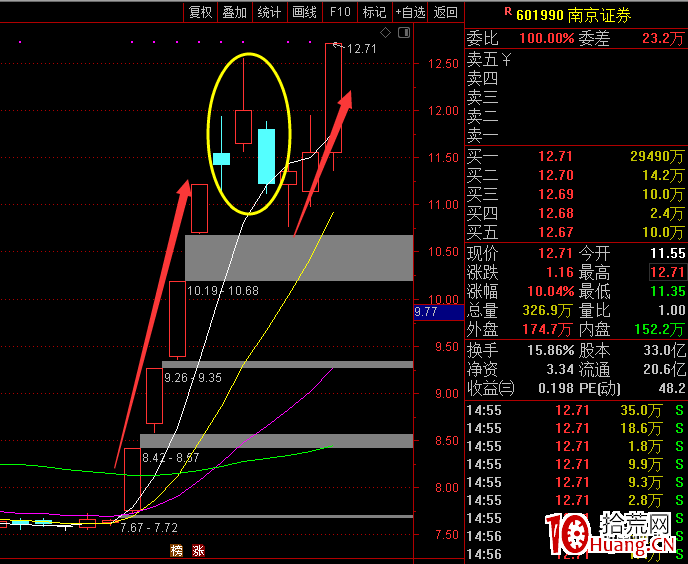Click the 9.77 price axis marker
This screenshot has height=564, width=688.
[x=439, y=312]
